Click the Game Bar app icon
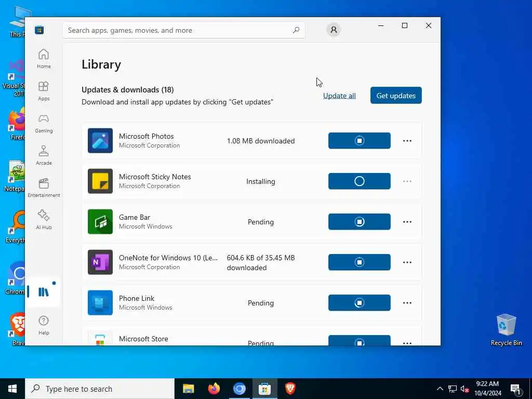Screen dimensions: 532x399 (x=100, y=221)
